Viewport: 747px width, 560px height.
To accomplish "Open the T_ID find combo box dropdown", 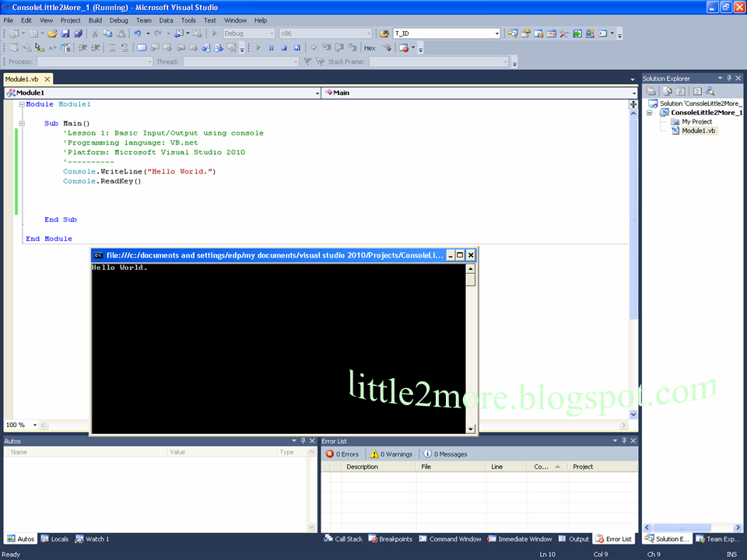I will pyautogui.click(x=497, y=33).
